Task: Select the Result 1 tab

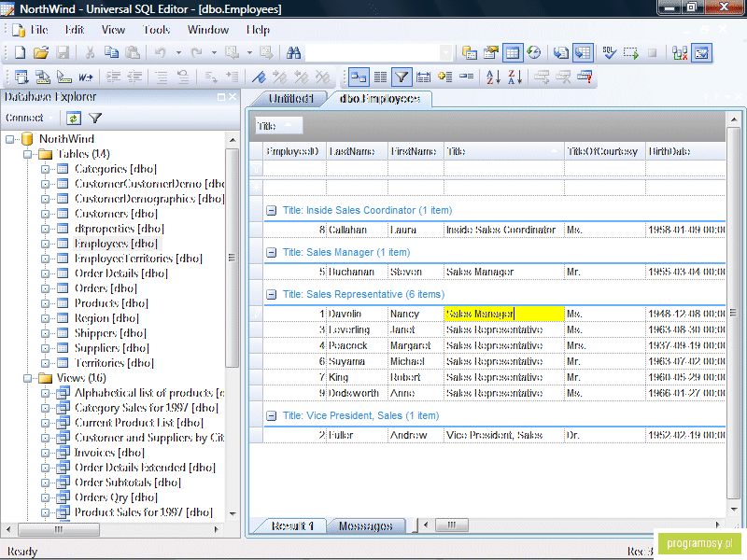Action: tap(292, 525)
